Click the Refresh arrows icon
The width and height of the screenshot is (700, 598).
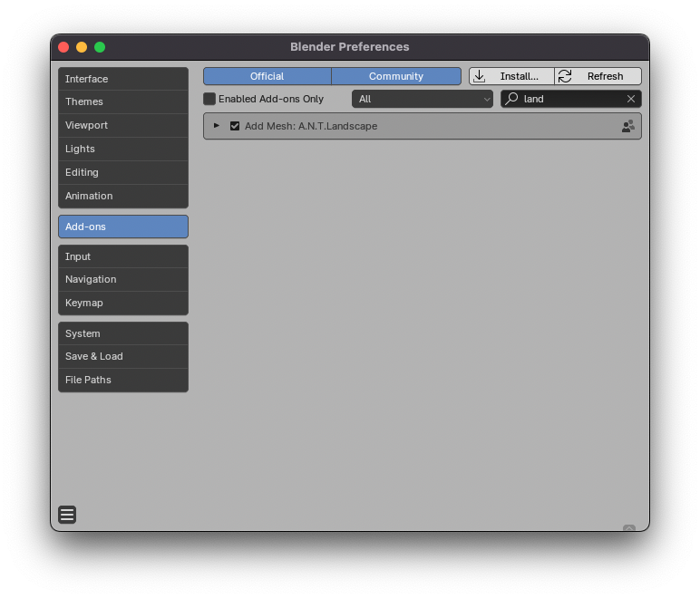565,76
